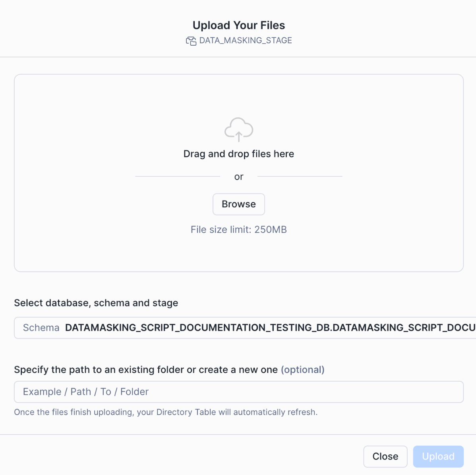Click the Close button
Screen dimensions: 476x475
tap(385, 456)
